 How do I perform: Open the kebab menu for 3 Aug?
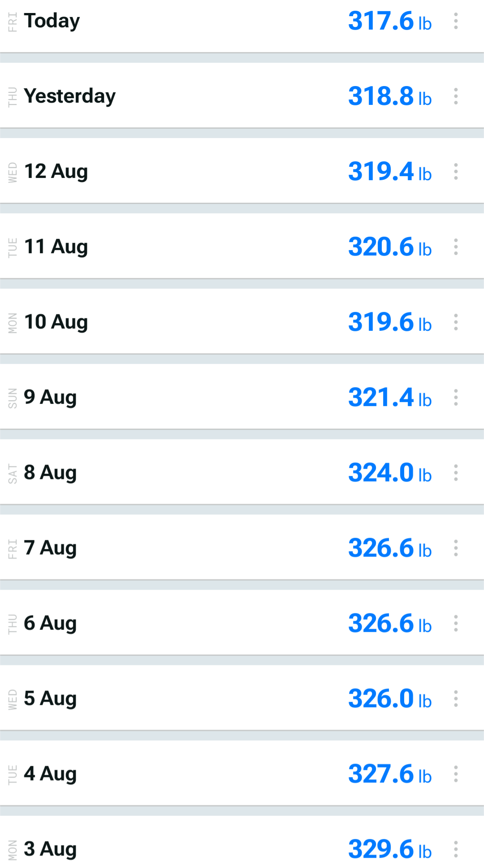click(456, 850)
